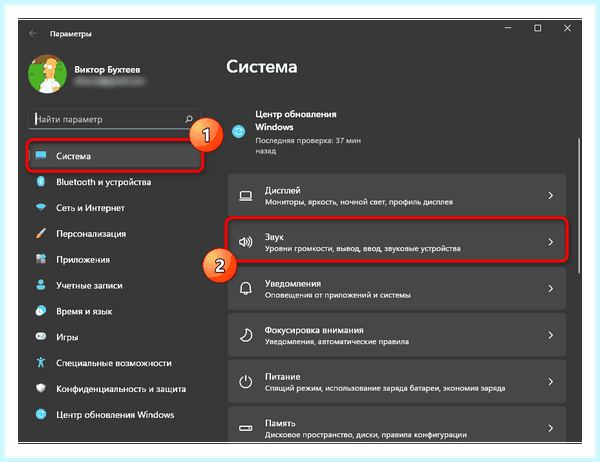Click the magnifier search icon
600x462 pixels.
[189, 119]
